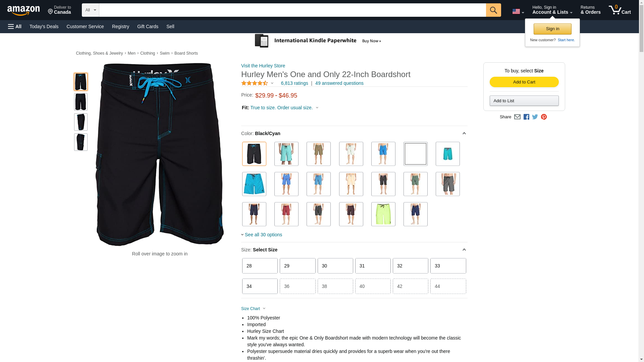Share product by email icon
Screen dimensions: 644x362
(517, 117)
